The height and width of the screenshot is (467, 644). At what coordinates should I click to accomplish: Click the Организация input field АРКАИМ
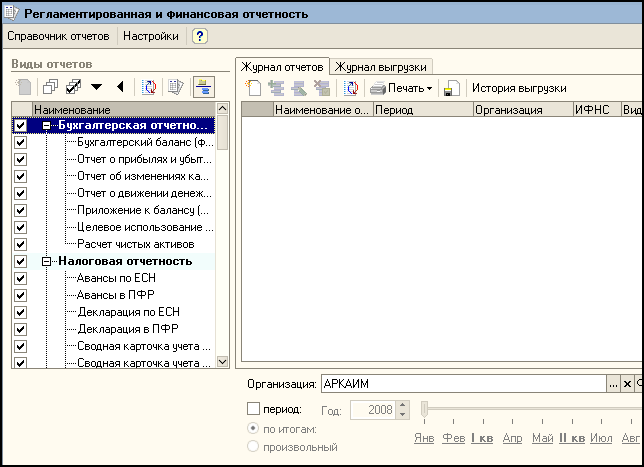click(464, 384)
